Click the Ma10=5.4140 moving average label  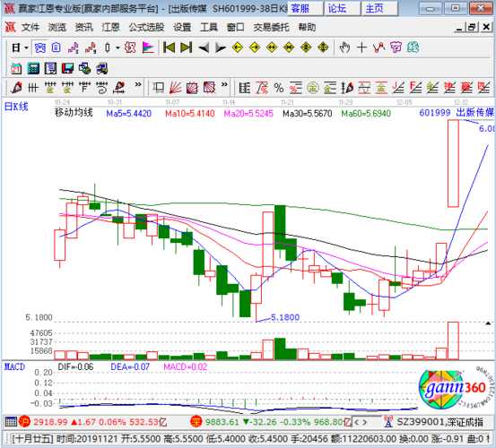point(190,114)
